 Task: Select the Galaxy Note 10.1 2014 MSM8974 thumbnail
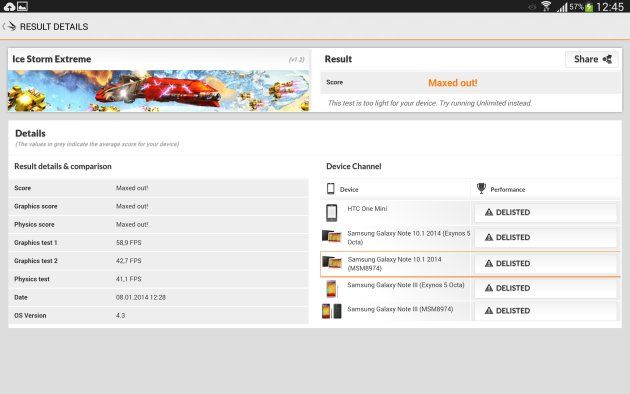pos(332,262)
